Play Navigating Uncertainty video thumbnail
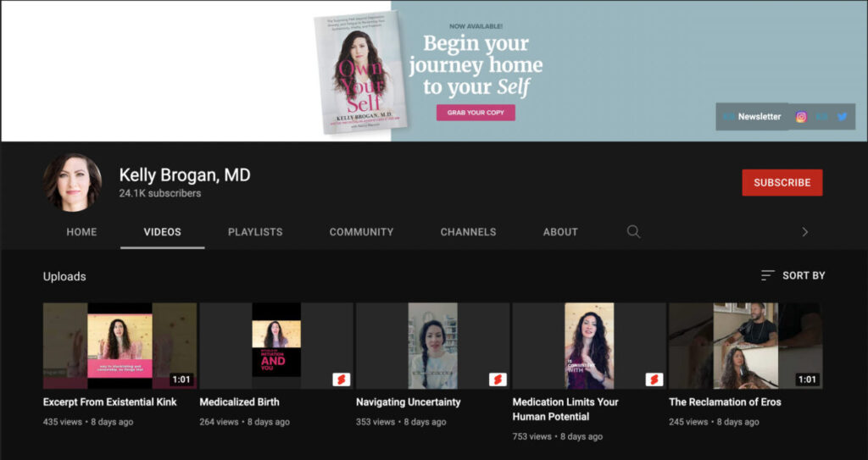 pos(433,346)
